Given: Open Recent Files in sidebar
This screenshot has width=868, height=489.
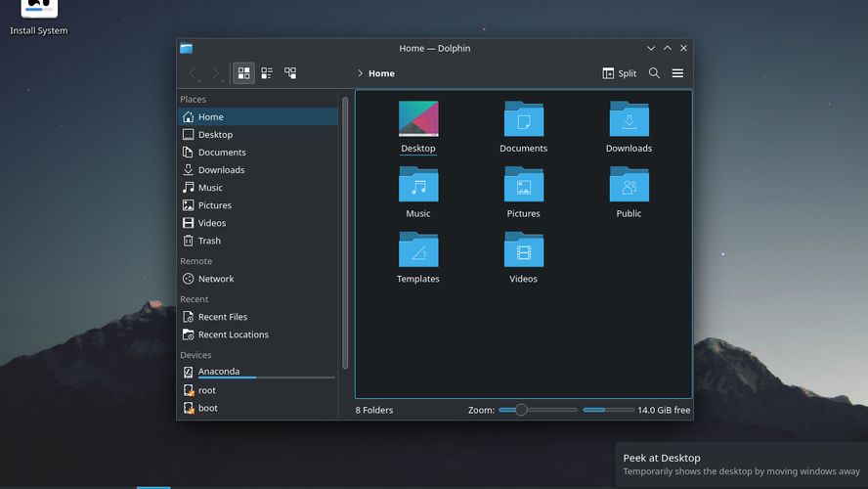Looking at the screenshot, I should point(258,317).
